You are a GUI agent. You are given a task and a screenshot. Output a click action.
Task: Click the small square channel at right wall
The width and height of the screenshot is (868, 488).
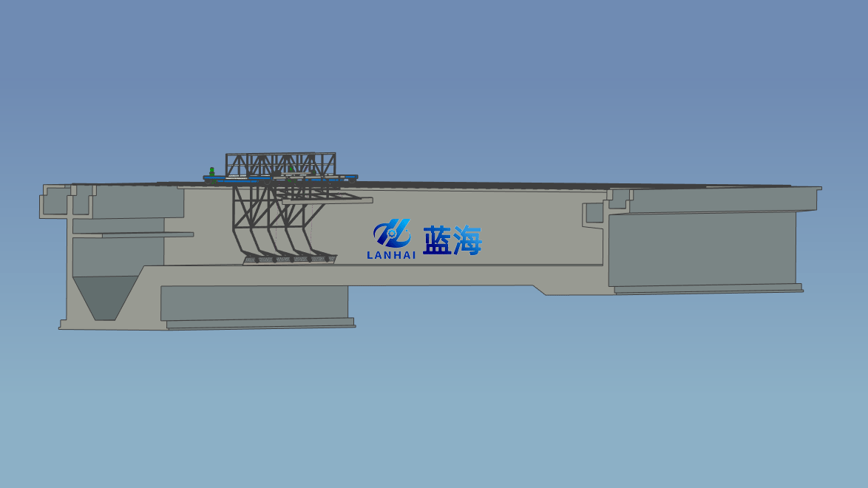(594, 213)
